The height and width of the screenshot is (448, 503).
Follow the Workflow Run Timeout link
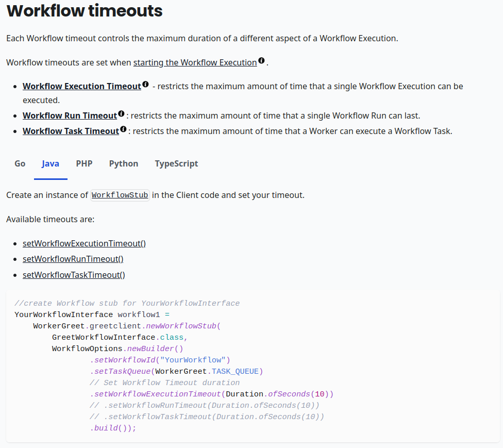click(68, 115)
